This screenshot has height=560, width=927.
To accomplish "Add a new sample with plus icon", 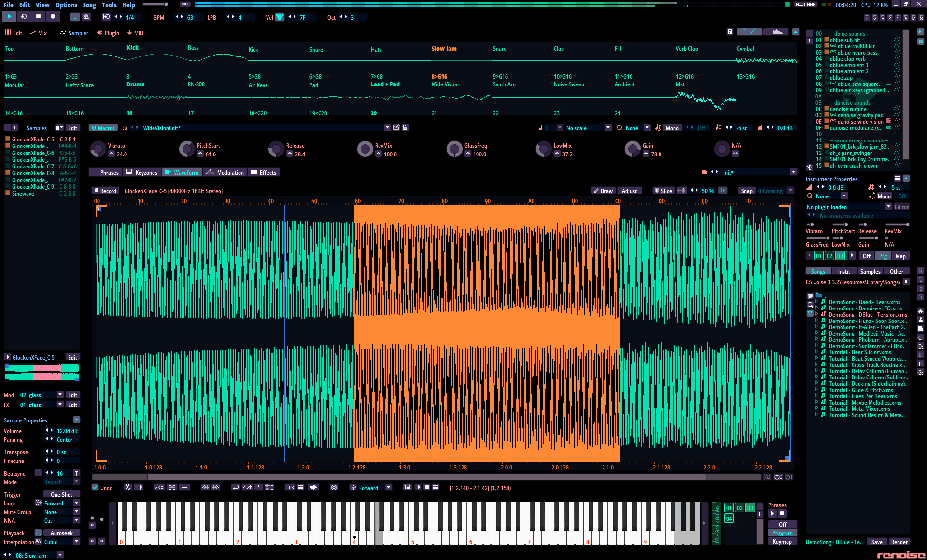I will click(15, 128).
